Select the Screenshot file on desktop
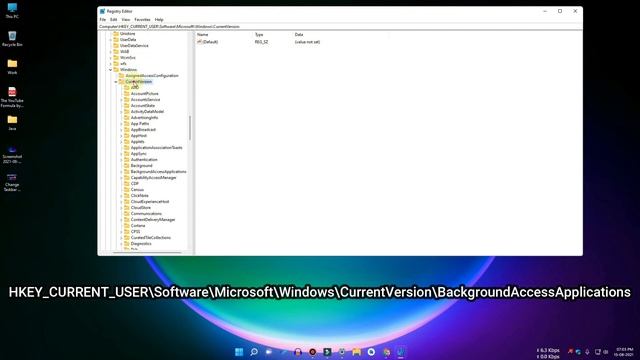 (12, 154)
